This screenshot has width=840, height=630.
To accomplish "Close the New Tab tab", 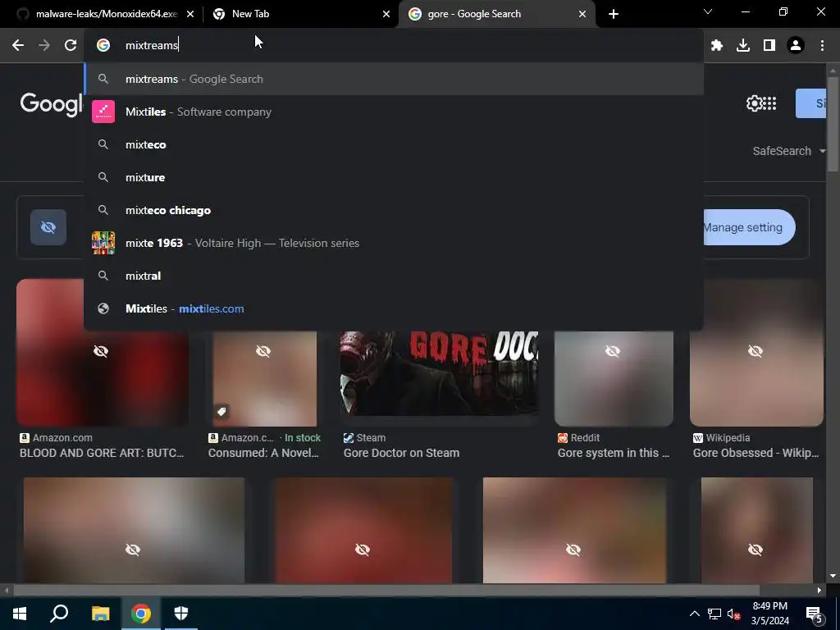I will pyautogui.click(x=386, y=14).
